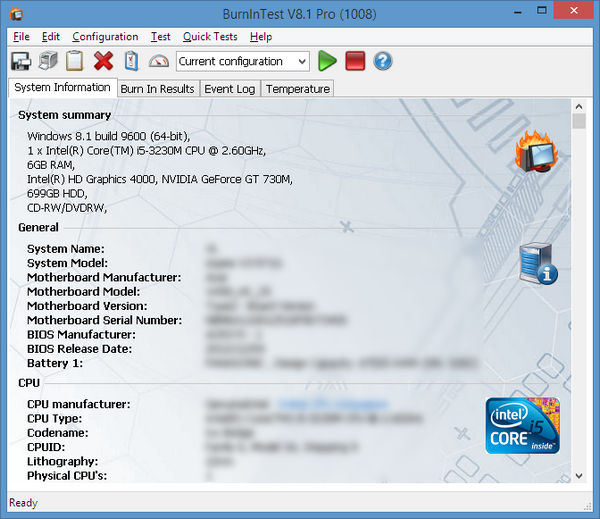Viewport: 600px width, 519px height.
Task: Click the 'CPU manufacturer:' label
Action: click(78, 404)
